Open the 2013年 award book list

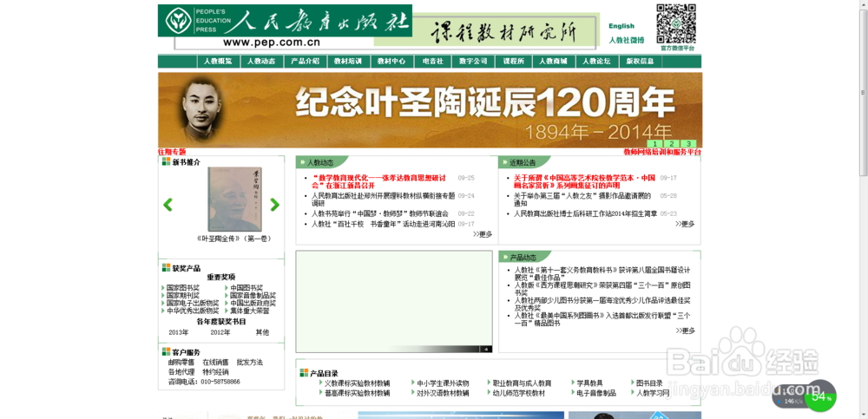(x=179, y=332)
